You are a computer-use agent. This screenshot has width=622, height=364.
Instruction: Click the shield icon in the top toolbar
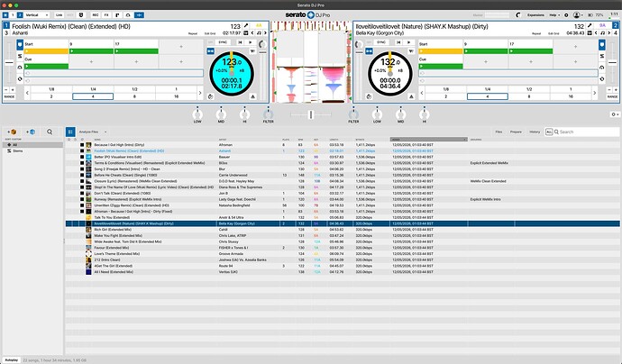tap(81, 15)
